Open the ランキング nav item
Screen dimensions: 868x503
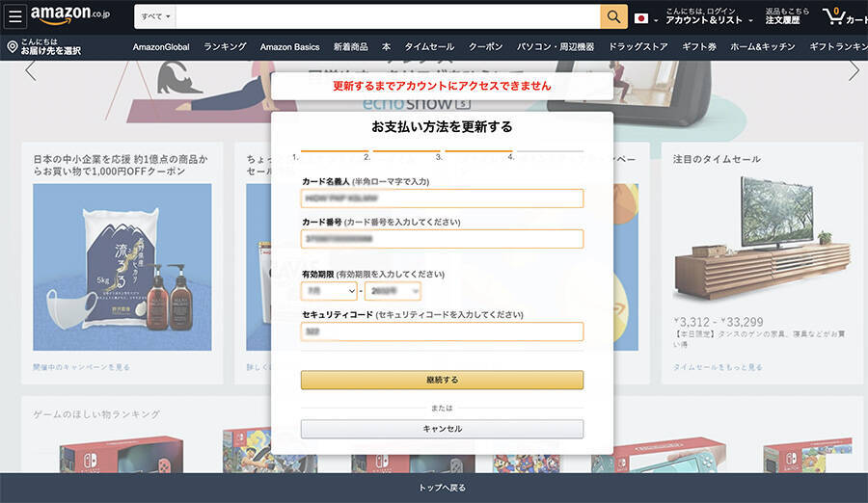[225, 46]
